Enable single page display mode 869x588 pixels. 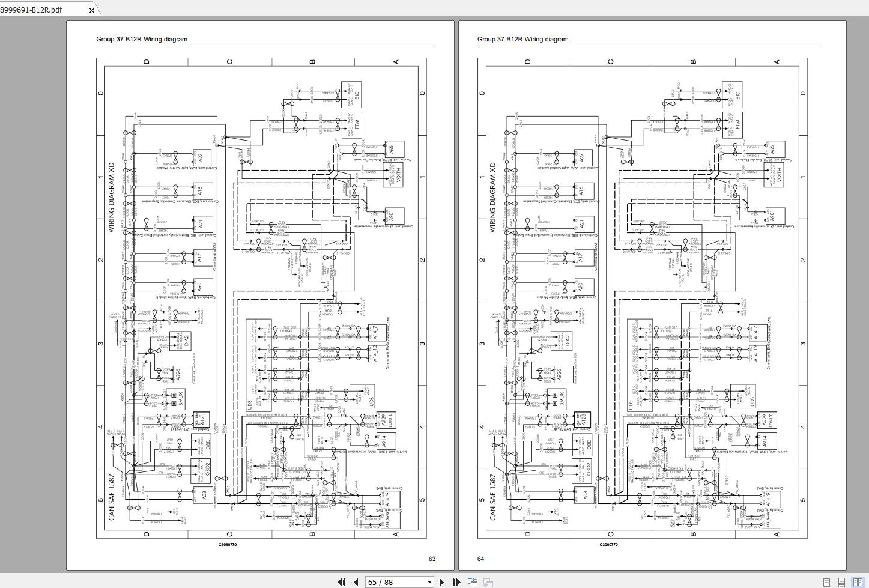(828, 581)
